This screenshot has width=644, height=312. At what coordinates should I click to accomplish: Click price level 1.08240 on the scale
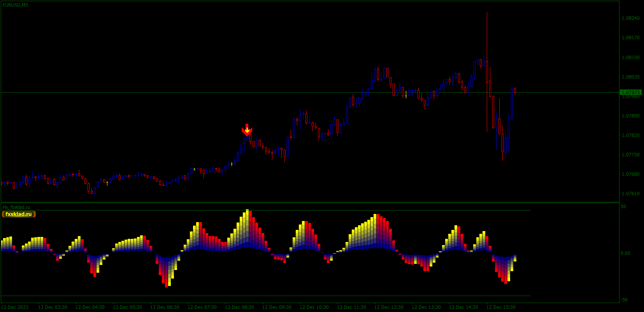(x=630, y=18)
